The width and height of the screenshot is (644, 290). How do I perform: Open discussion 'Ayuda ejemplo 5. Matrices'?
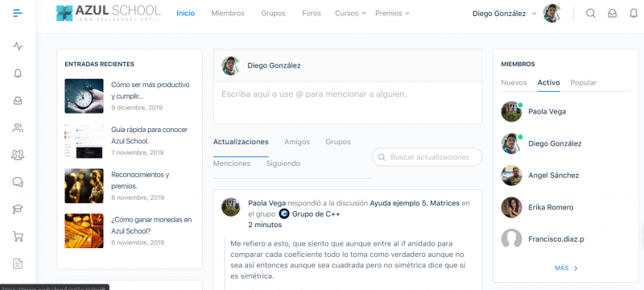(x=415, y=203)
